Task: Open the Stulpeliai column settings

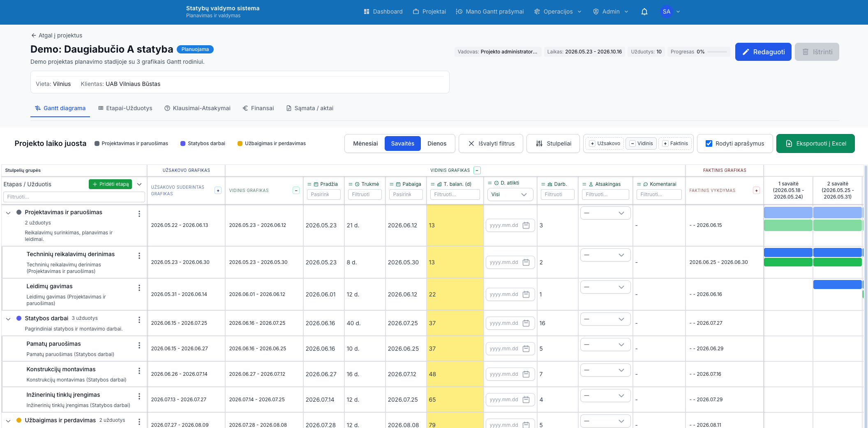Action: coord(553,143)
